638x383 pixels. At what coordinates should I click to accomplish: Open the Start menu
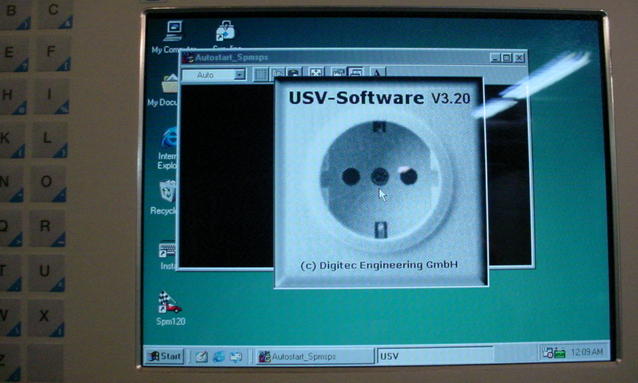tap(165, 357)
